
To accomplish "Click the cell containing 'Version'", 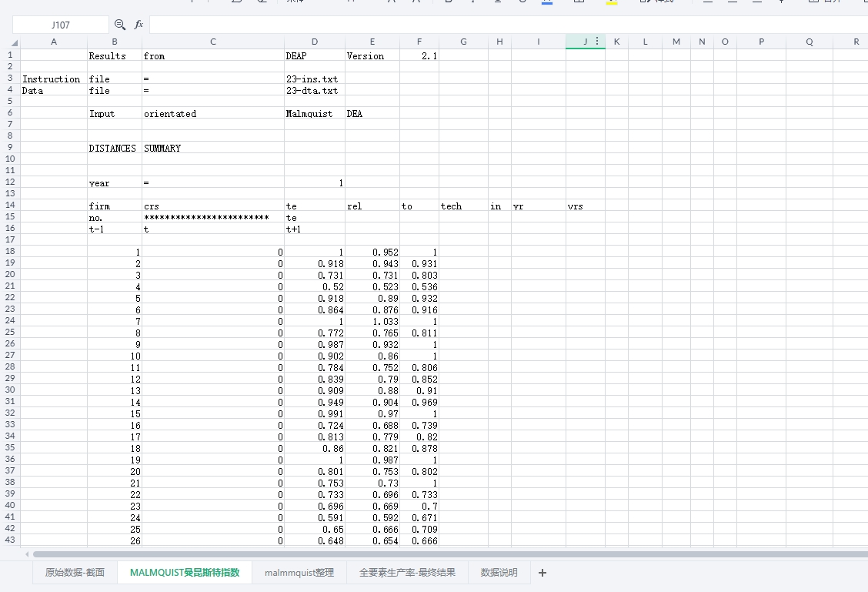I will point(372,55).
